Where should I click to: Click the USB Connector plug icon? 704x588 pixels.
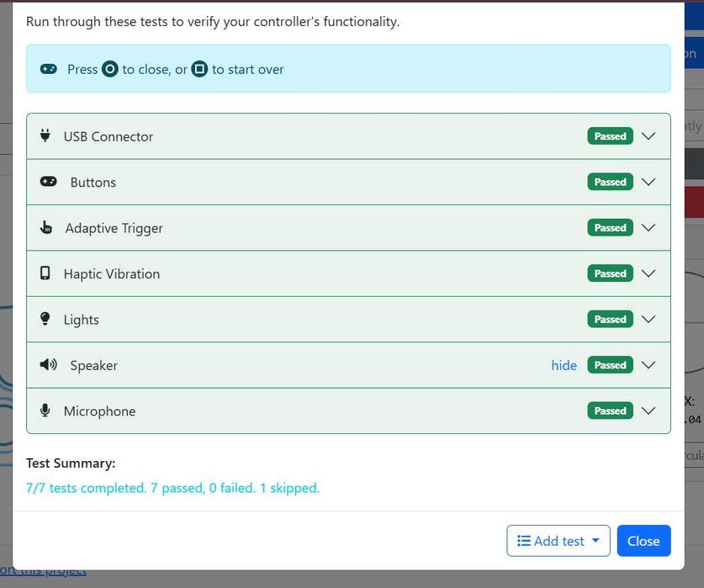click(x=45, y=135)
